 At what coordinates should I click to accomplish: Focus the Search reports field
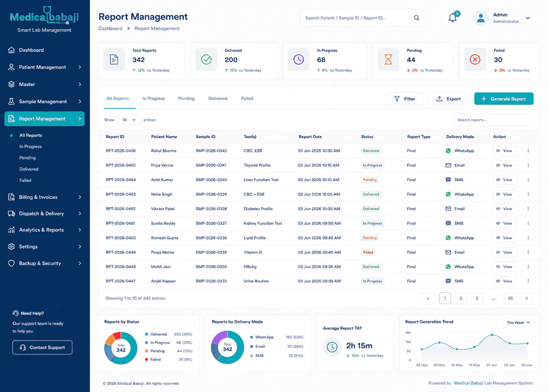(493, 120)
